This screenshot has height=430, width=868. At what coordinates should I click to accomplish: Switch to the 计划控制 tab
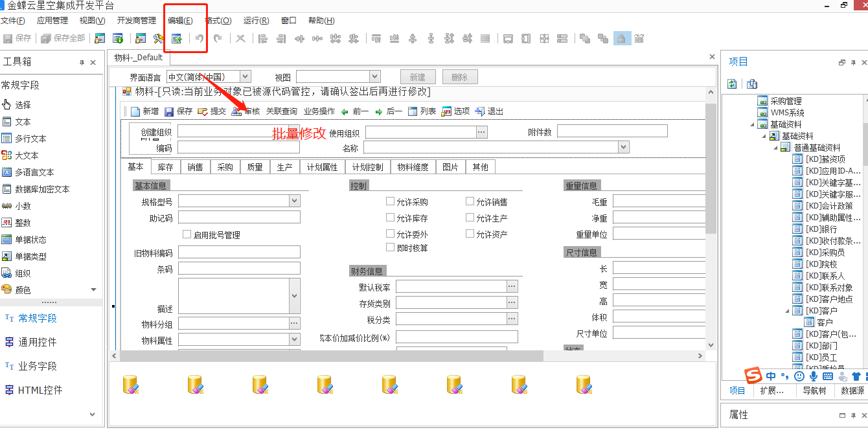[367, 166]
